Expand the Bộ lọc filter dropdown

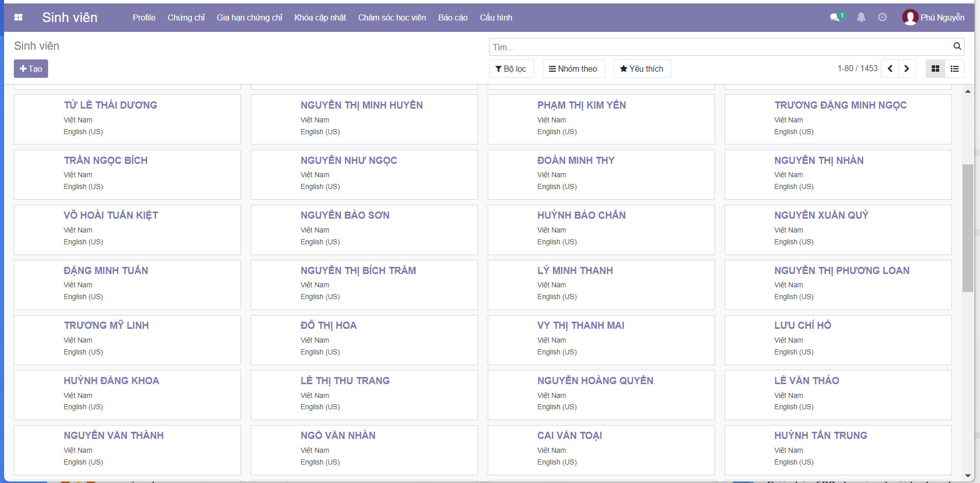(511, 69)
